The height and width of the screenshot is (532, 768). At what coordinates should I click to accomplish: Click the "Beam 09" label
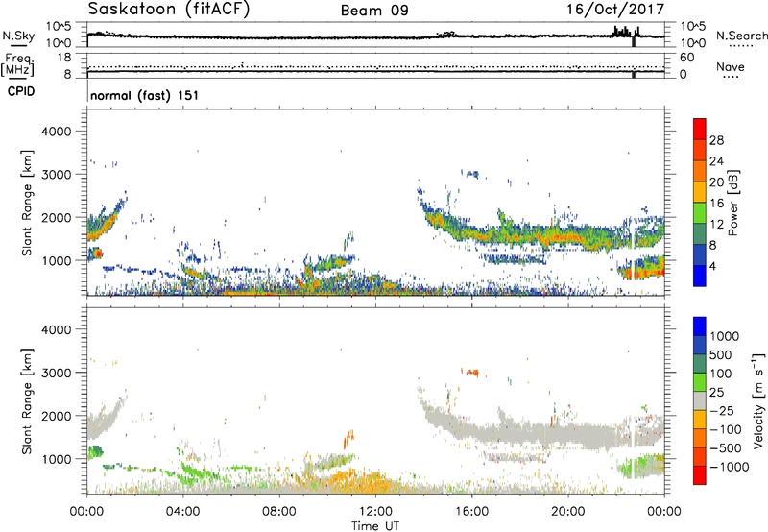(374, 11)
